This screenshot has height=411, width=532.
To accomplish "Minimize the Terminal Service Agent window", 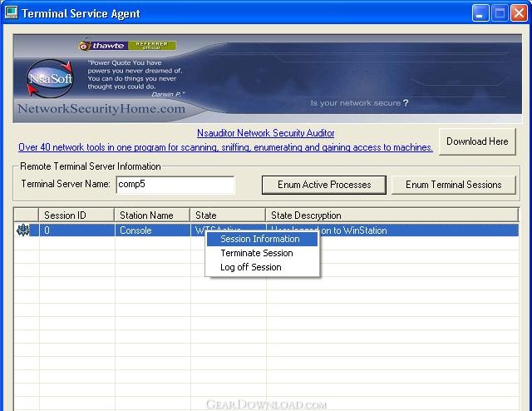I will click(480, 13).
